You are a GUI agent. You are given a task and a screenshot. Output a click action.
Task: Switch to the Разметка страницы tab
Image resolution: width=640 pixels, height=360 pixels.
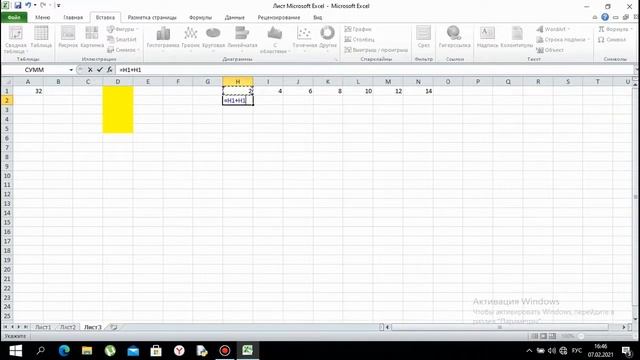152,18
